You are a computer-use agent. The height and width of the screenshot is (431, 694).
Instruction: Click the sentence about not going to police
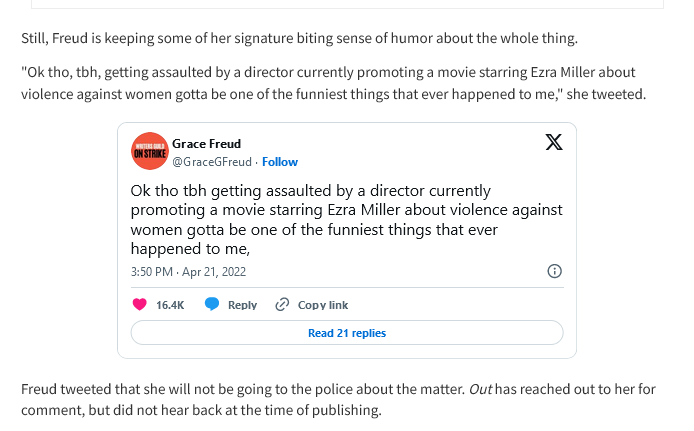tap(242, 388)
